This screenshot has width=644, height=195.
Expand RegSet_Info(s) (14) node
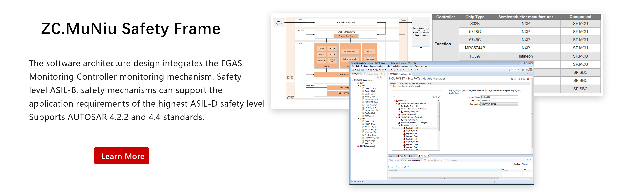[399, 106]
